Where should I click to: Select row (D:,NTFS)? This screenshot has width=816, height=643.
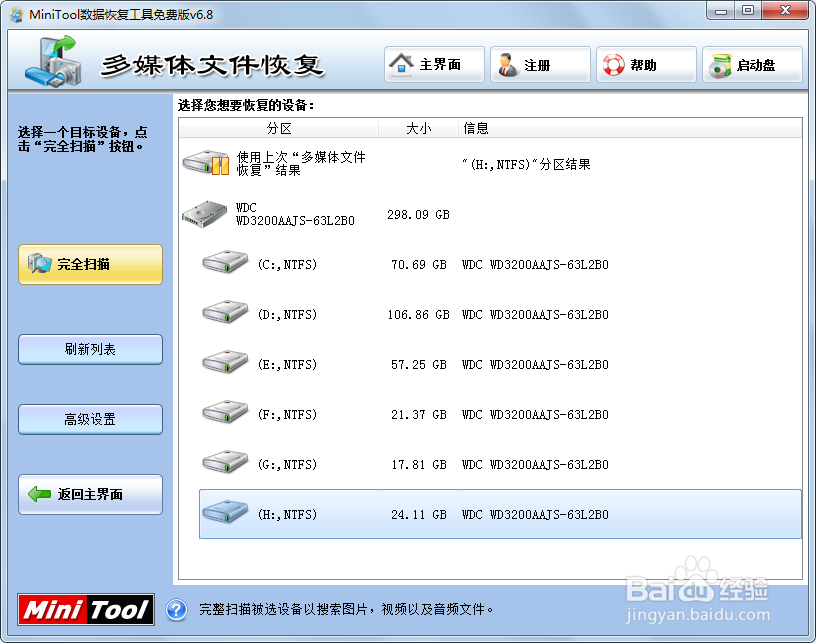point(501,314)
